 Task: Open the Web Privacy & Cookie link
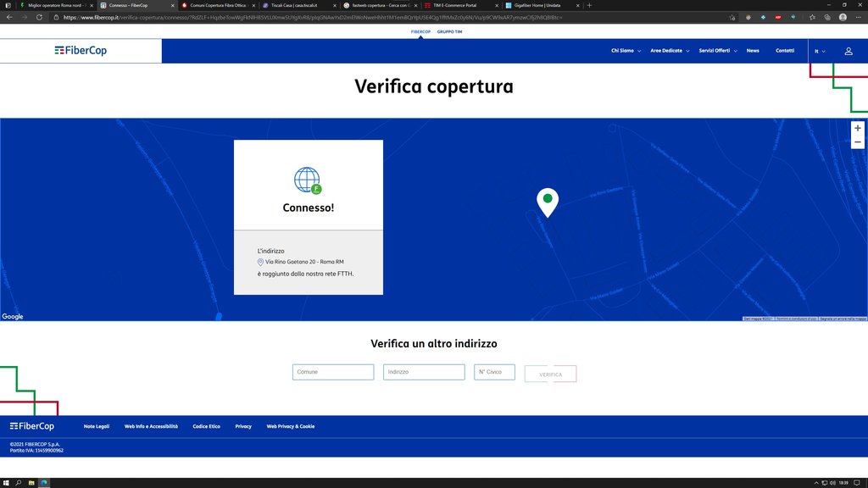pyautogui.click(x=290, y=426)
